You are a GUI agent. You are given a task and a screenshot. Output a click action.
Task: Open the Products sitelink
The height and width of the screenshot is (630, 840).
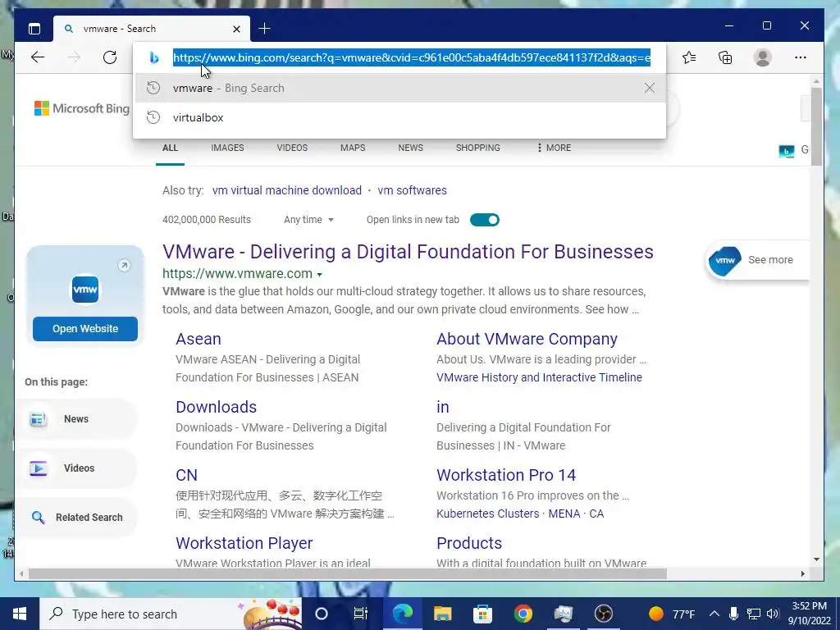click(468, 543)
